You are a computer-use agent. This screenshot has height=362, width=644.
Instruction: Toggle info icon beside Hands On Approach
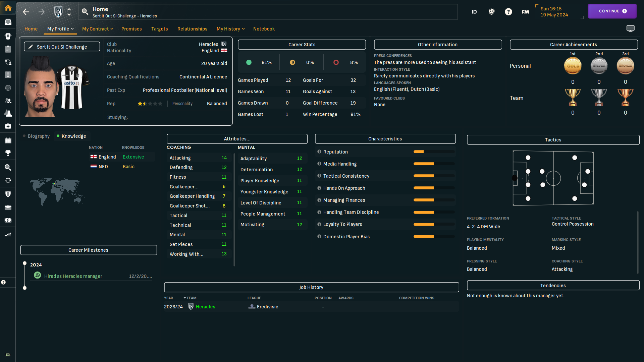[x=319, y=188]
